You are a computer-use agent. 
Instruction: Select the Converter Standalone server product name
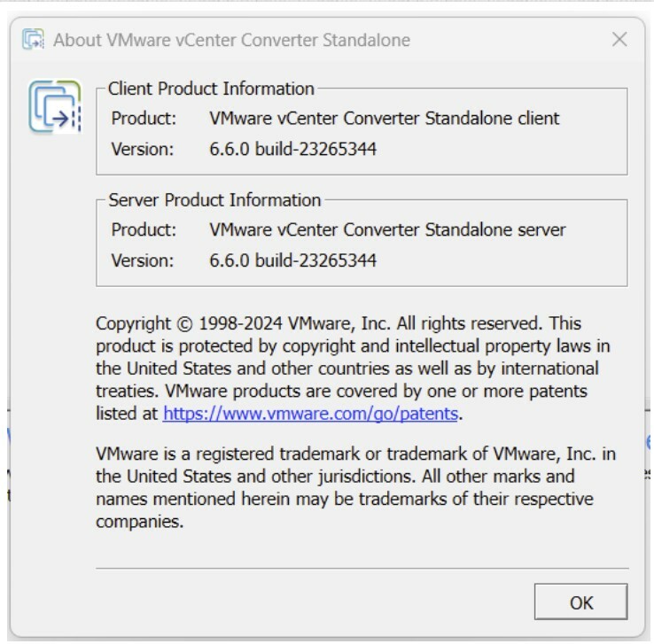coord(387,229)
